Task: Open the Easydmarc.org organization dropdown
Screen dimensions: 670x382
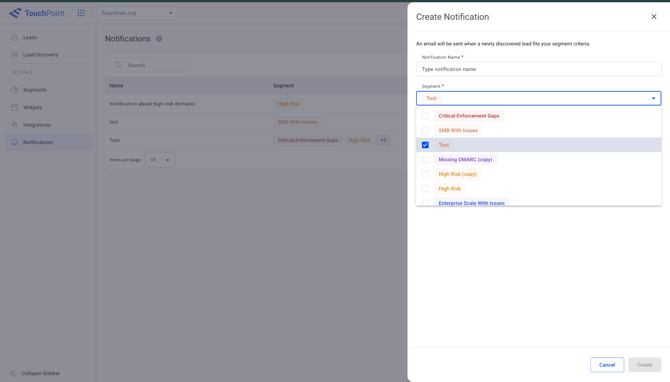Action: (138, 13)
